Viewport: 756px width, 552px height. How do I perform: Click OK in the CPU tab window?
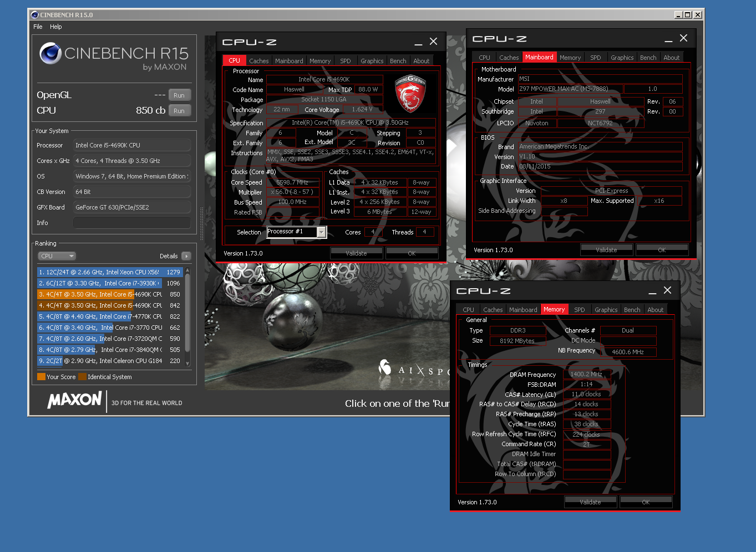tap(412, 253)
